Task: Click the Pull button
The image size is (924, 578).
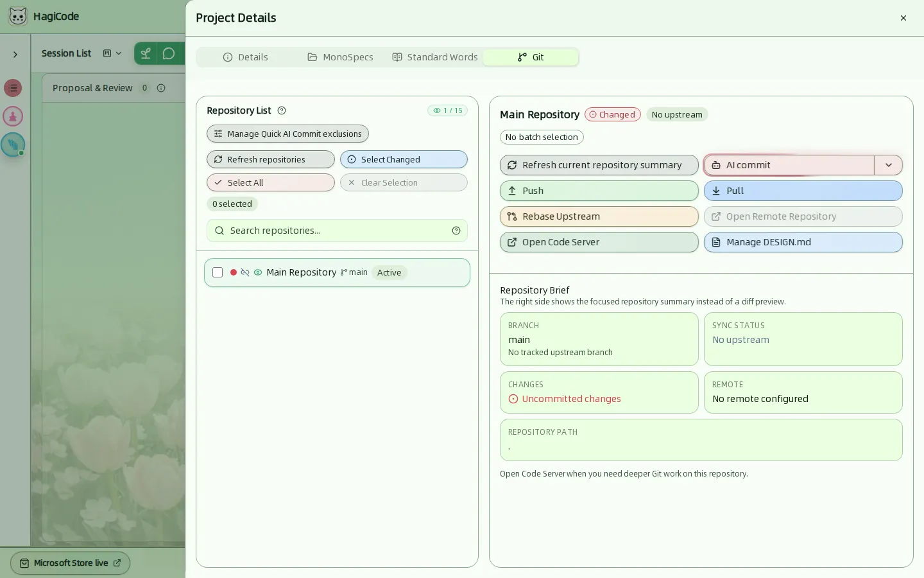Action: [x=803, y=191]
